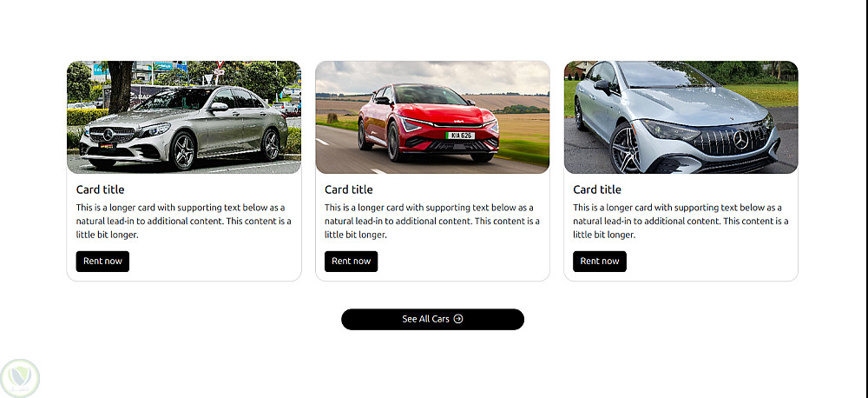Screen dimensions: 868x398
Task: Click the Mercedes star emblem on the first car's grille
Action: point(108,135)
